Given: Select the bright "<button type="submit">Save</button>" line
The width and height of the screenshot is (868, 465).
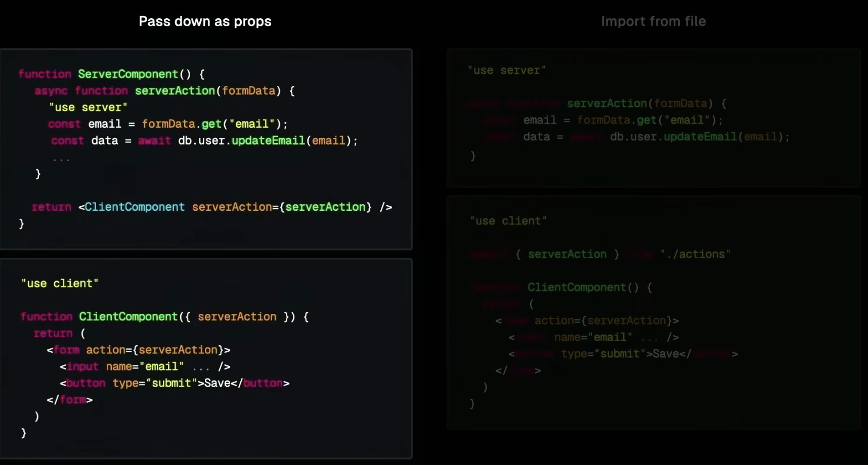Looking at the screenshot, I should (175, 383).
